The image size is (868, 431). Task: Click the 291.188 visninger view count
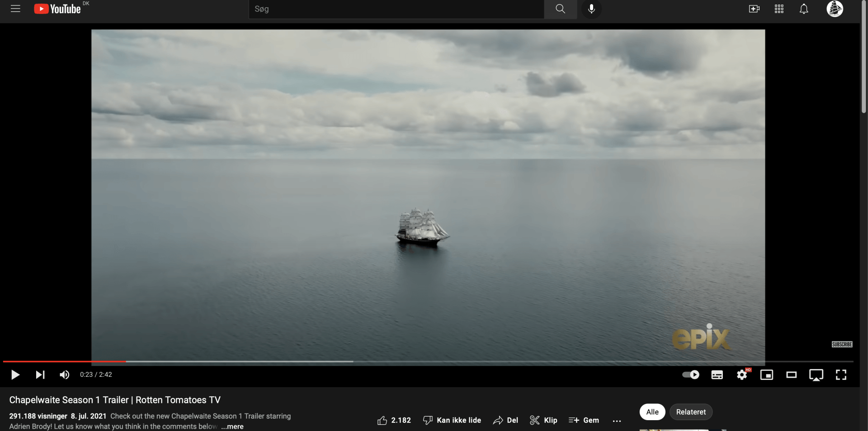point(38,416)
